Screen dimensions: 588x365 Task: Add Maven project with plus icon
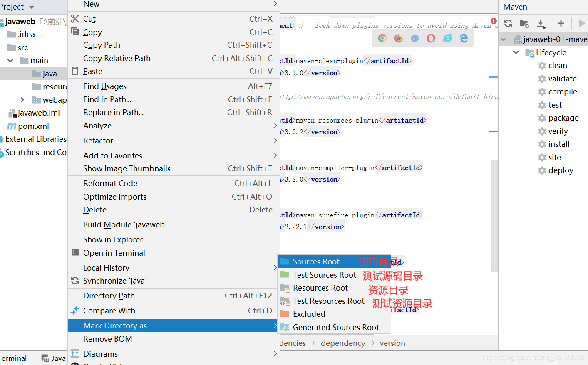click(561, 23)
